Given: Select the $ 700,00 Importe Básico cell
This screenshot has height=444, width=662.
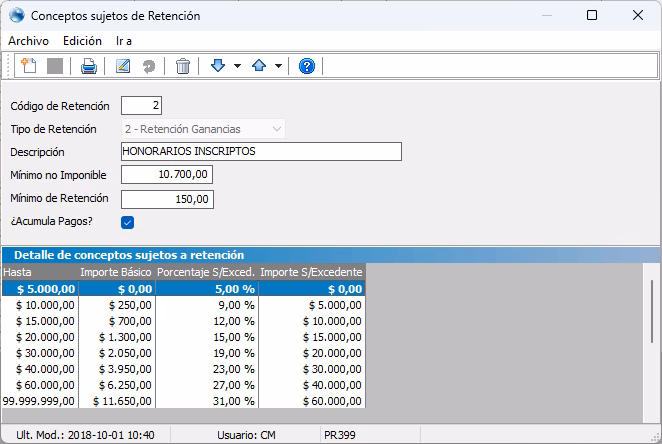Looking at the screenshot, I should (117, 321).
